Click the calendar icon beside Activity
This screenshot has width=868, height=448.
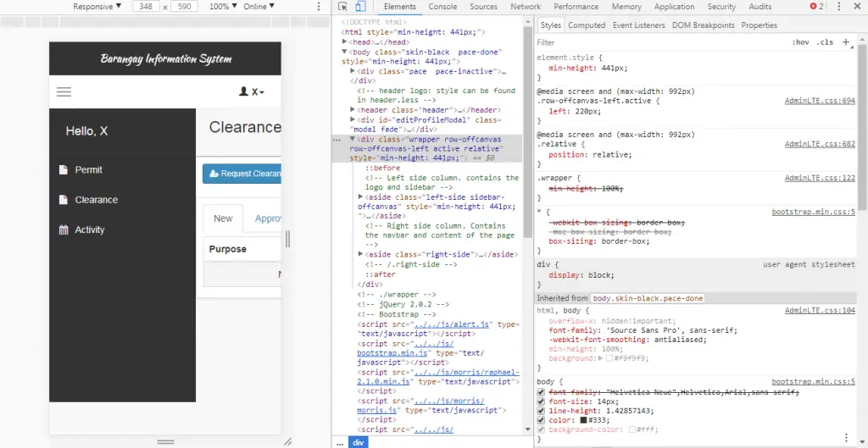pyautogui.click(x=64, y=230)
